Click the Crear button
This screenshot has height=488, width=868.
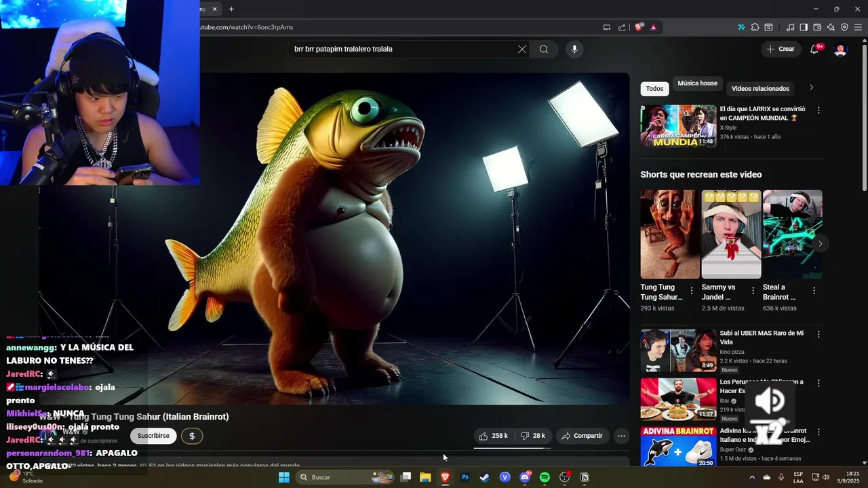pos(780,49)
